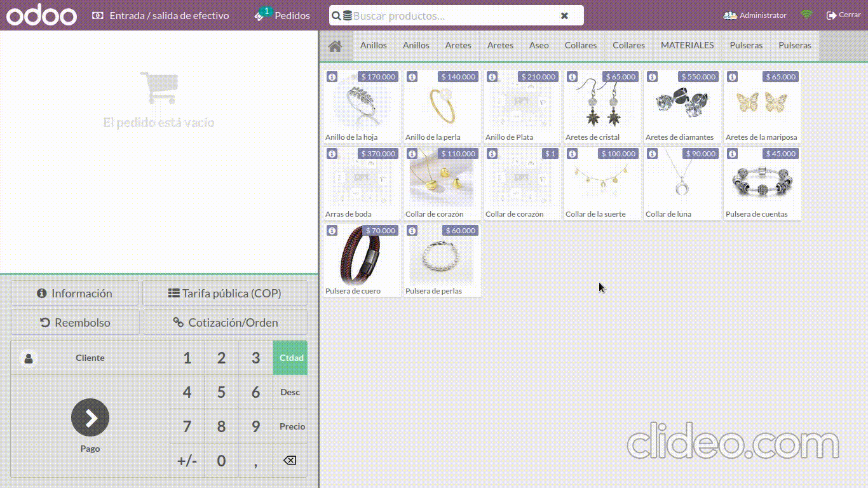
Task: Click the Reembolso button
Action: coord(75,323)
